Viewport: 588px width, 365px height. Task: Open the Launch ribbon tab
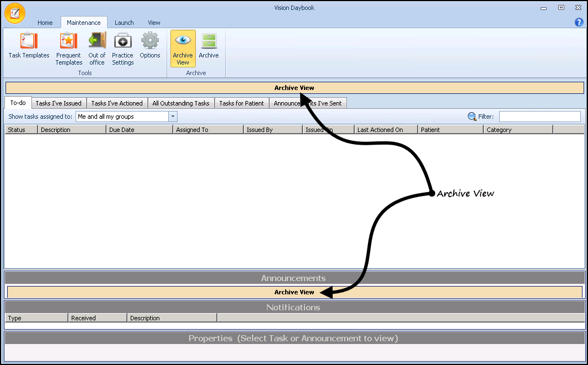coord(124,23)
